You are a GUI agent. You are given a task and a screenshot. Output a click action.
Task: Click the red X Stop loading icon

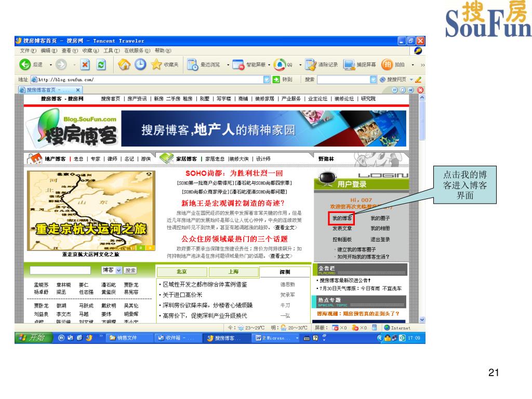85,64
